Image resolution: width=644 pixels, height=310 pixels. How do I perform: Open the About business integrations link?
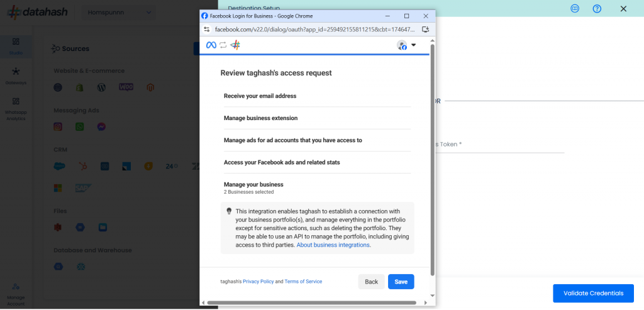[333, 245]
